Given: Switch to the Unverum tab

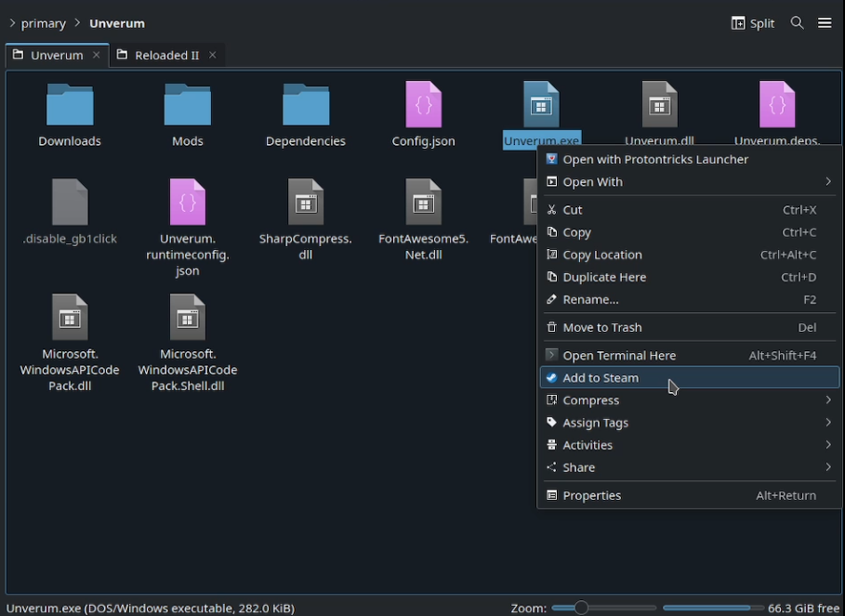Looking at the screenshot, I should 57,55.
